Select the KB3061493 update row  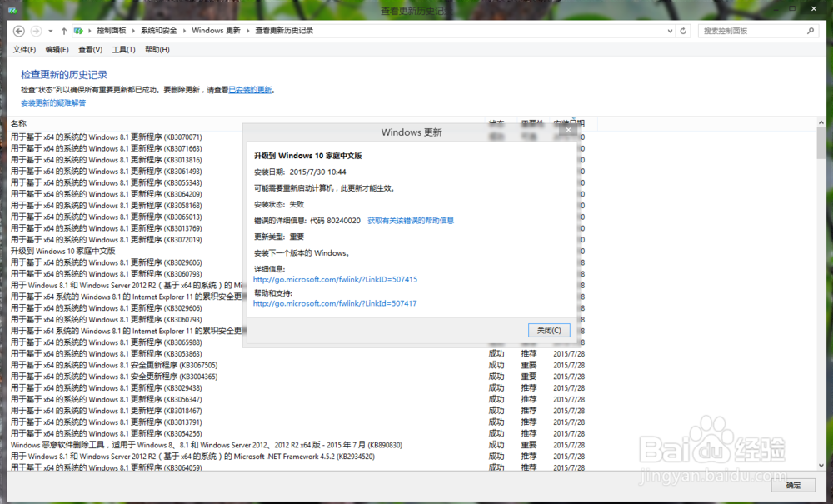tap(107, 172)
